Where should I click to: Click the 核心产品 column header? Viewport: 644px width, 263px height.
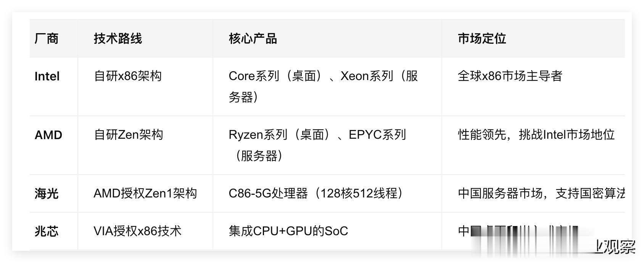point(253,38)
